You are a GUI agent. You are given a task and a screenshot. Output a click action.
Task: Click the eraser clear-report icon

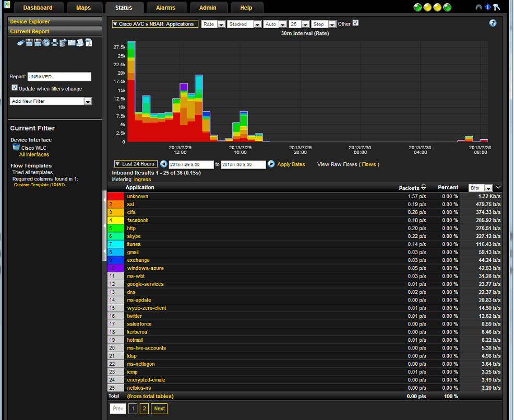[21, 43]
